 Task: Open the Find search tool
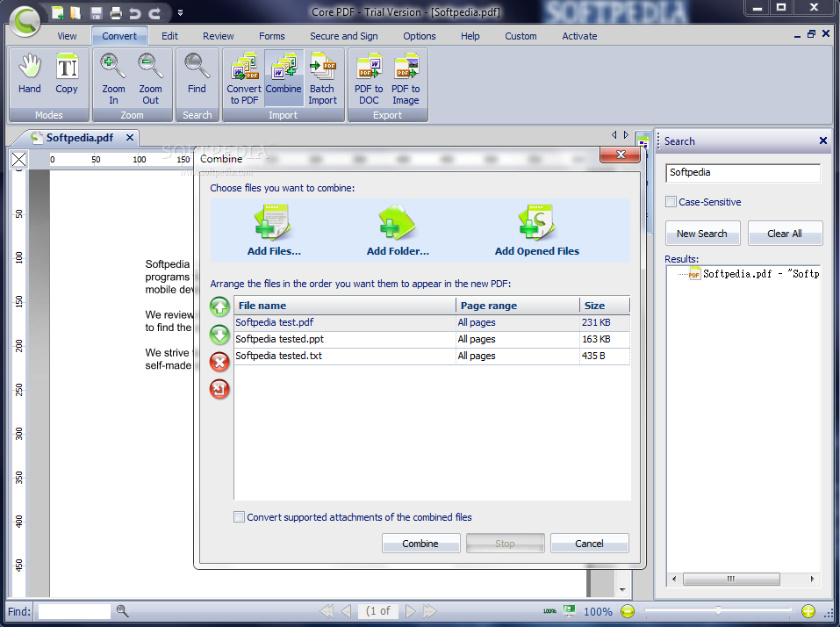coord(197,75)
